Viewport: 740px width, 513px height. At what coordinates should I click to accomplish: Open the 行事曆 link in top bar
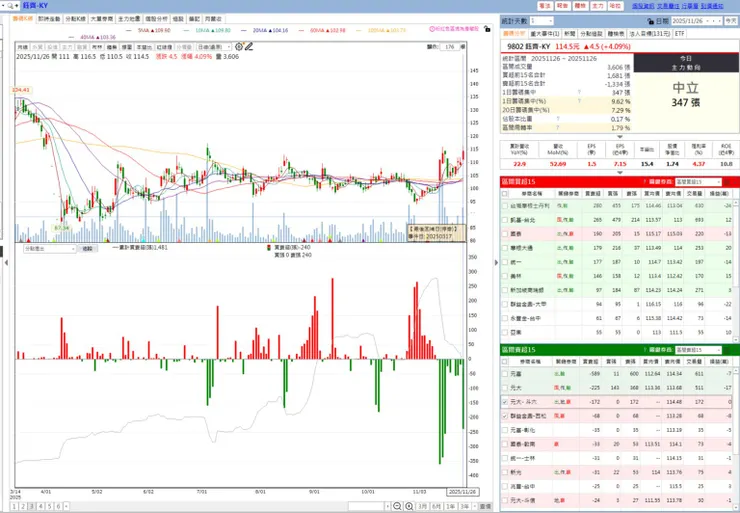click(x=690, y=6)
